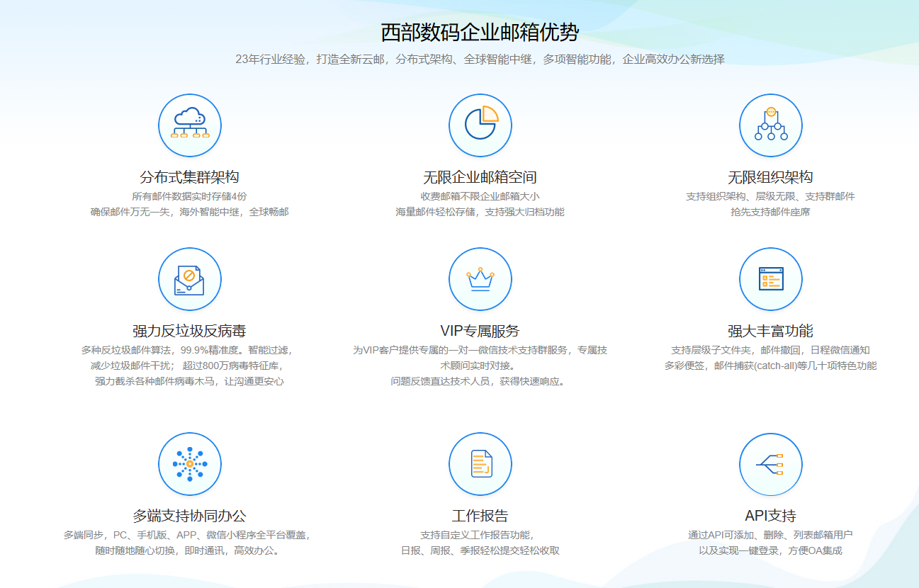
Task: Click the subtitle about 23年行业经验
Action: [478, 60]
